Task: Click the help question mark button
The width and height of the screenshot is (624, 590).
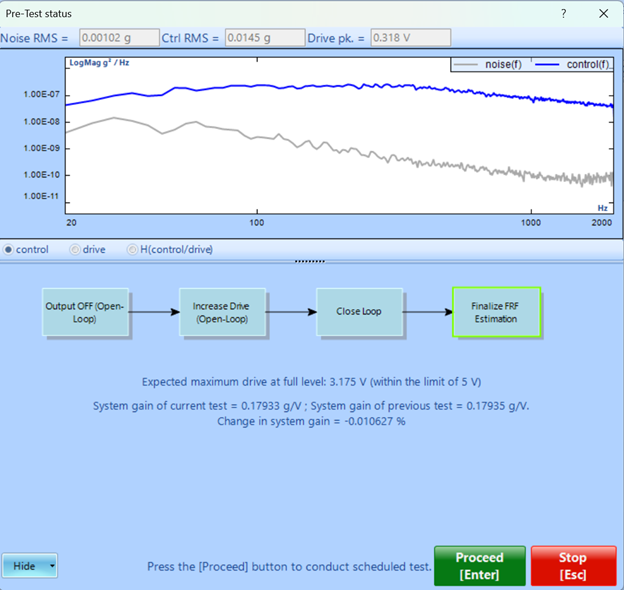Action: [564, 13]
